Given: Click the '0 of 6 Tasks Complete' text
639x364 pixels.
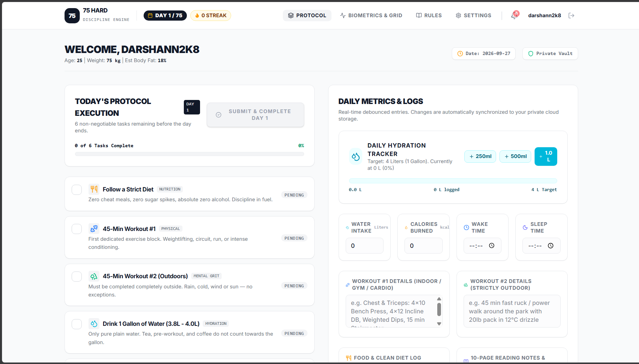Looking at the screenshot, I should pos(104,146).
